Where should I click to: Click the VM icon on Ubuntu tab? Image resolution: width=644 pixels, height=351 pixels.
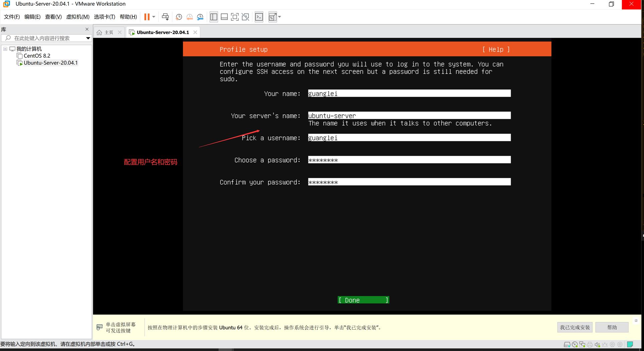(132, 32)
